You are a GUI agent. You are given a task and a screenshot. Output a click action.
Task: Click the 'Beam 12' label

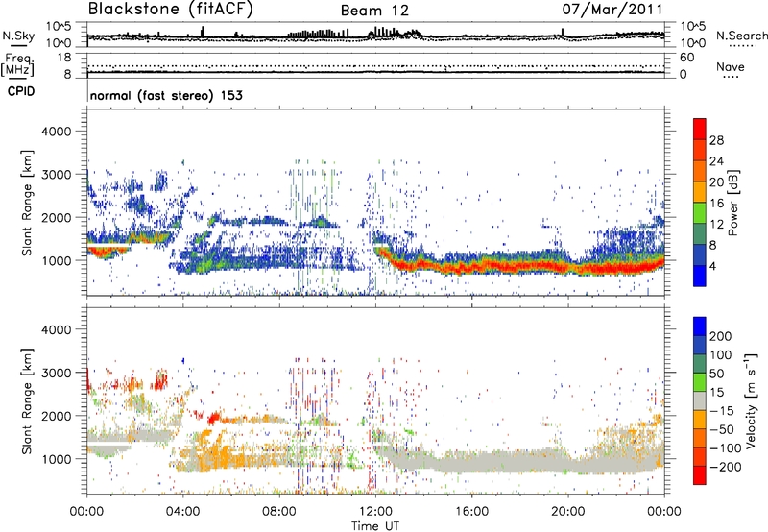(374, 11)
